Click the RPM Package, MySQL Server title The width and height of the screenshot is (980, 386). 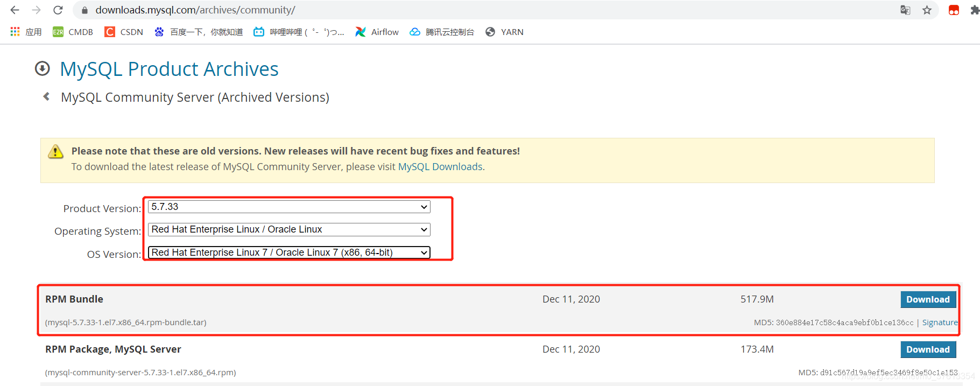113,349
